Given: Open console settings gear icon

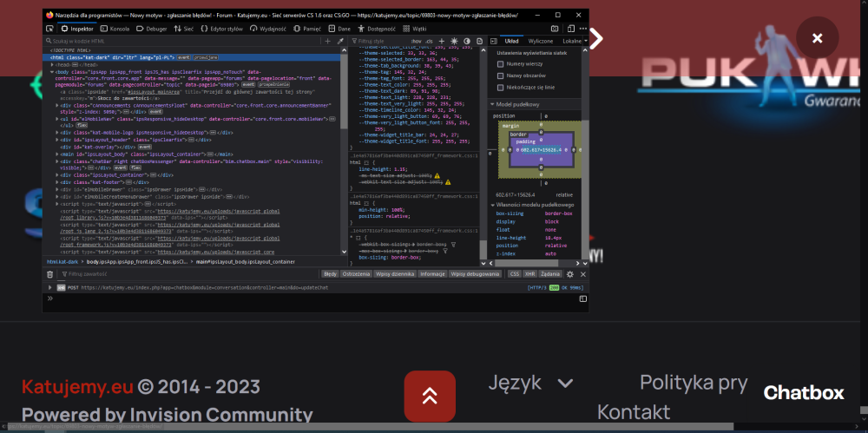Looking at the screenshot, I should click(x=570, y=274).
